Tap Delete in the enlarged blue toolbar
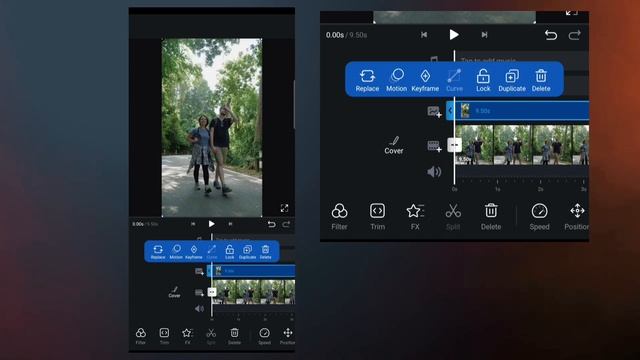This screenshot has width=640, height=360. coord(541,80)
